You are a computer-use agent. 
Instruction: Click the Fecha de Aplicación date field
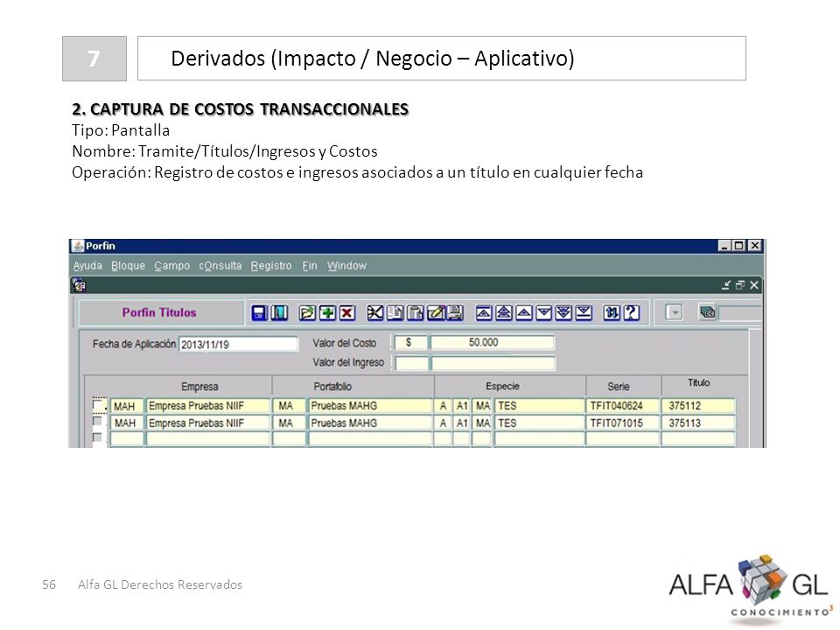pos(238,345)
